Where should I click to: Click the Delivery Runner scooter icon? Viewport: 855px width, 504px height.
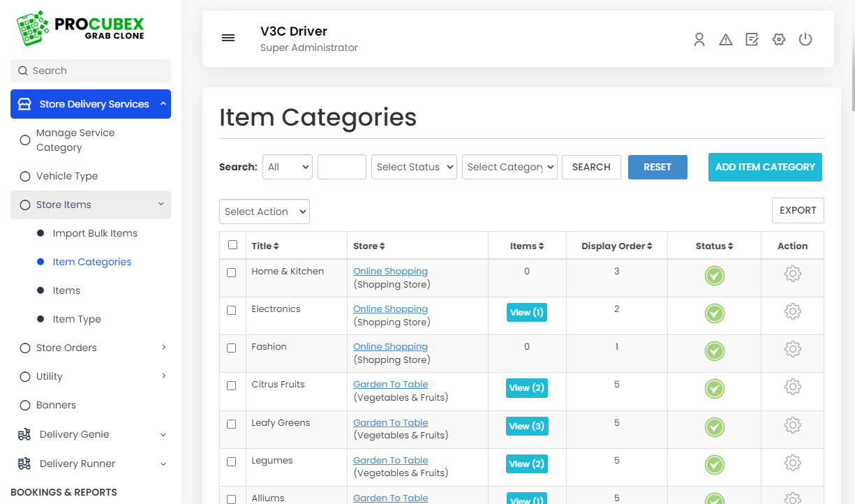24,464
